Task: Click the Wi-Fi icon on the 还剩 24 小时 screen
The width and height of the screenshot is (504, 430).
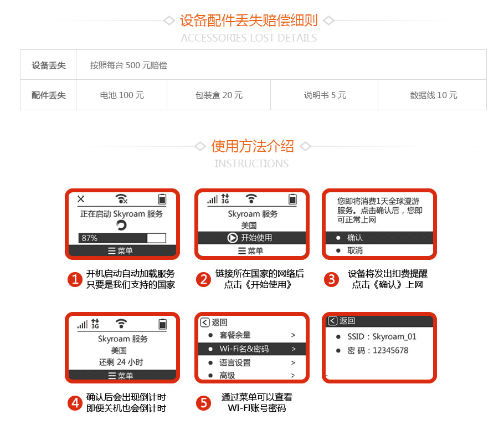Action: click(x=121, y=324)
